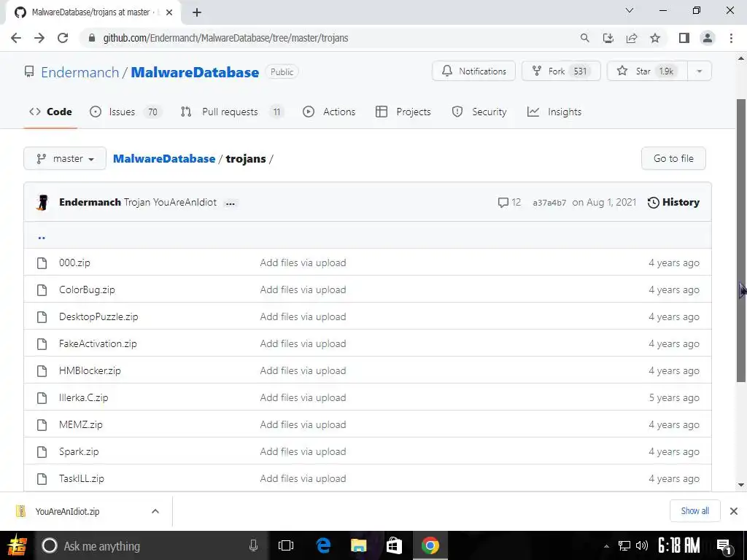Image resolution: width=747 pixels, height=560 pixels.
Task: Open the tab search chevron in title bar
Action: point(630,10)
